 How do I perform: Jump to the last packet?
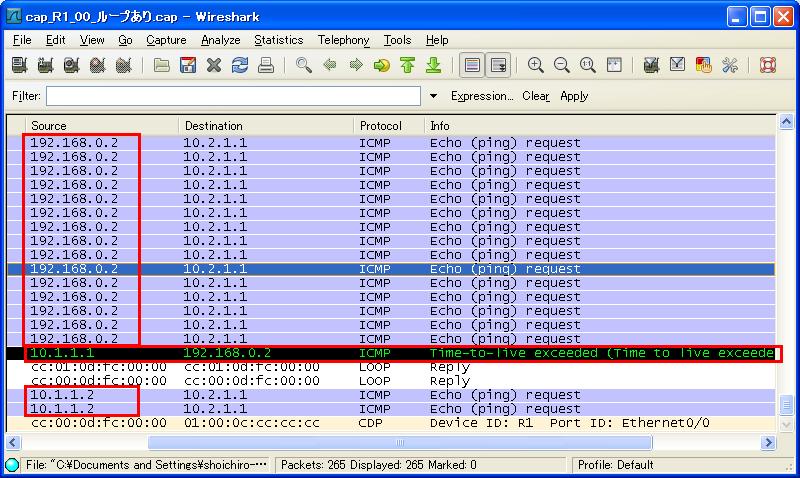(x=434, y=65)
